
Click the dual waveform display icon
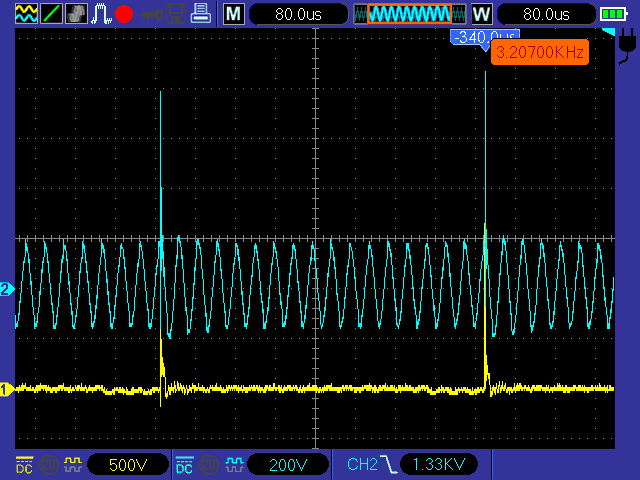(x=26, y=14)
